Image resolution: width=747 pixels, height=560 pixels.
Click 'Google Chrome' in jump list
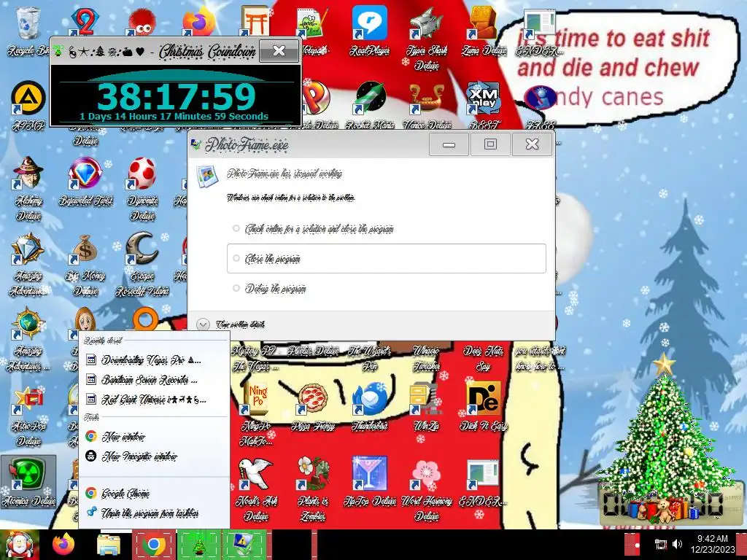click(154, 494)
